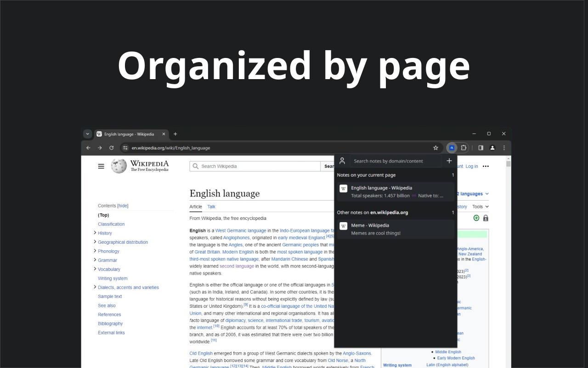
Task: Select the English language - Wikipedia browser tab
Action: pyautogui.click(x=131, y=134)
